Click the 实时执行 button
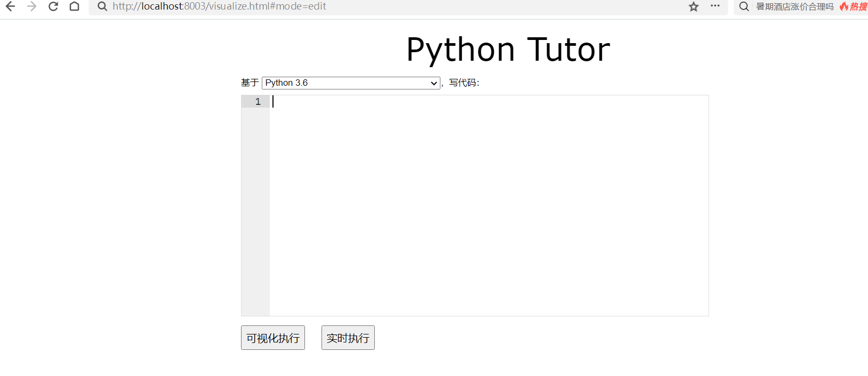Viewport: 868px width, 376px height. coord(348,338)
